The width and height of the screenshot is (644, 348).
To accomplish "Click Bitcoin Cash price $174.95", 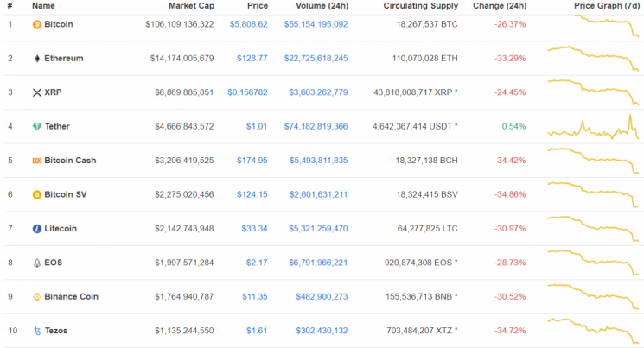I will 252,161.
